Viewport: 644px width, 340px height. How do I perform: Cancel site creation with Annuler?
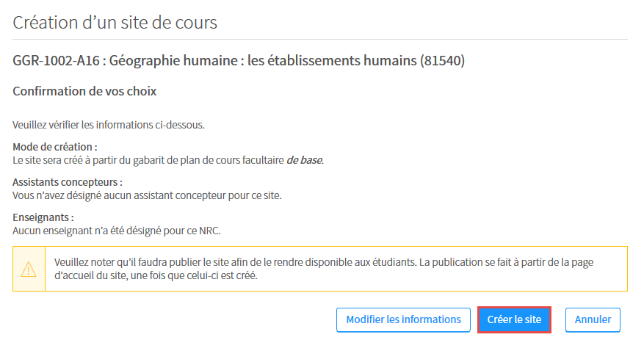click(x=593, y=319)
